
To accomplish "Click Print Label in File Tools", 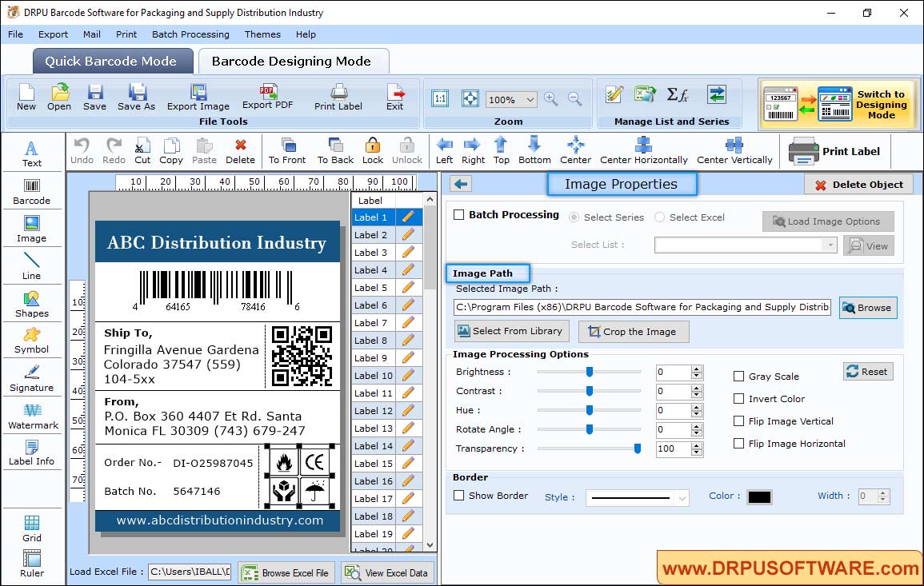I will click(338, 98).
